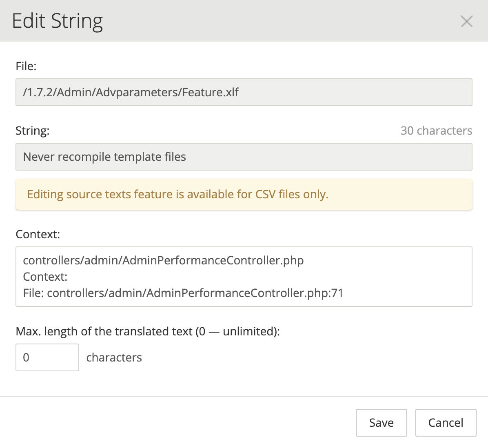The width and height of the screenshot is (488, 448).
Task: Click the Context: label above the textarea
Action: tap(38, 234)
